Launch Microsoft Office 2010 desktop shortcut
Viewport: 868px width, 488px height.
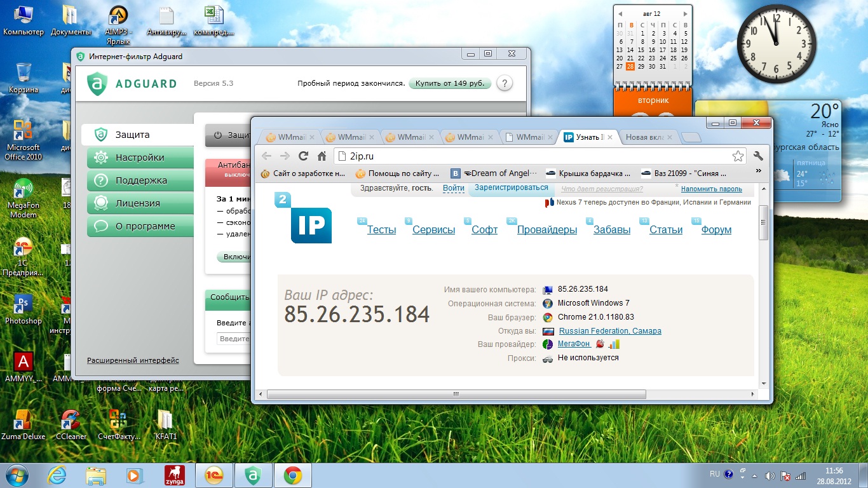[x=24, y=139]
